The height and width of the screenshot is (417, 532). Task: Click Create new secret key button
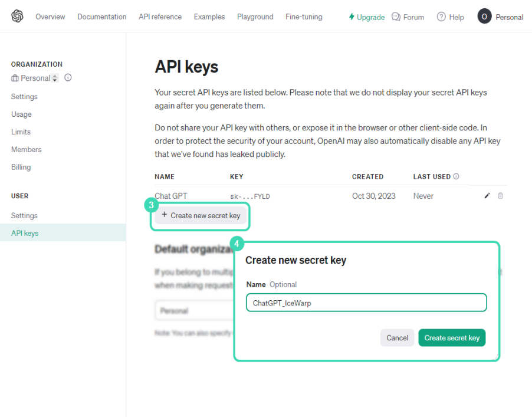pos(201,216)
